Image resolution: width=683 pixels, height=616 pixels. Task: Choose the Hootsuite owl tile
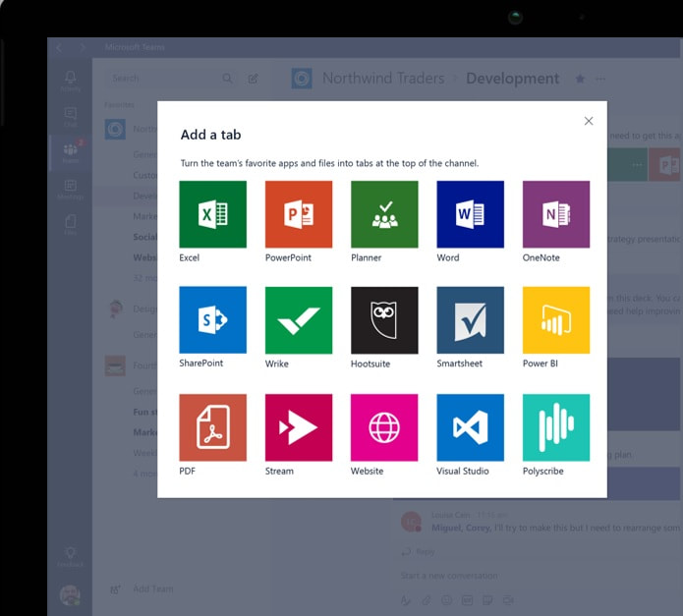pyautogui.click(x=384, y=319)
